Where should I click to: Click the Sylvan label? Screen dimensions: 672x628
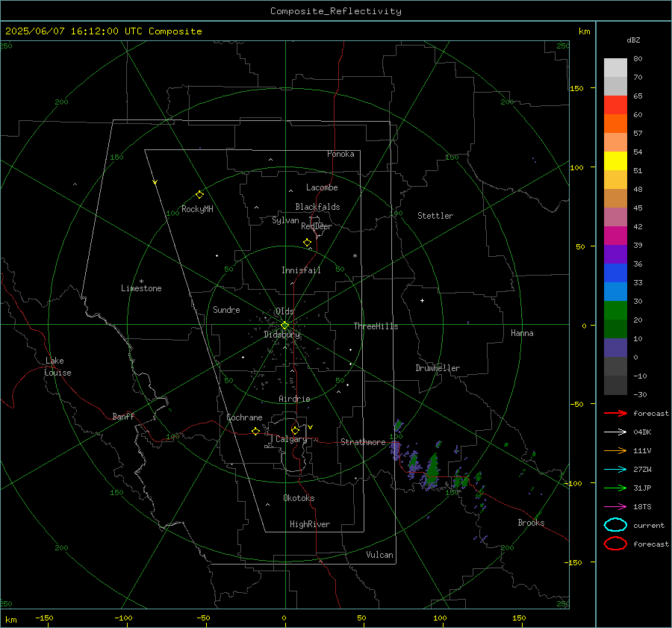coord(285,220)
